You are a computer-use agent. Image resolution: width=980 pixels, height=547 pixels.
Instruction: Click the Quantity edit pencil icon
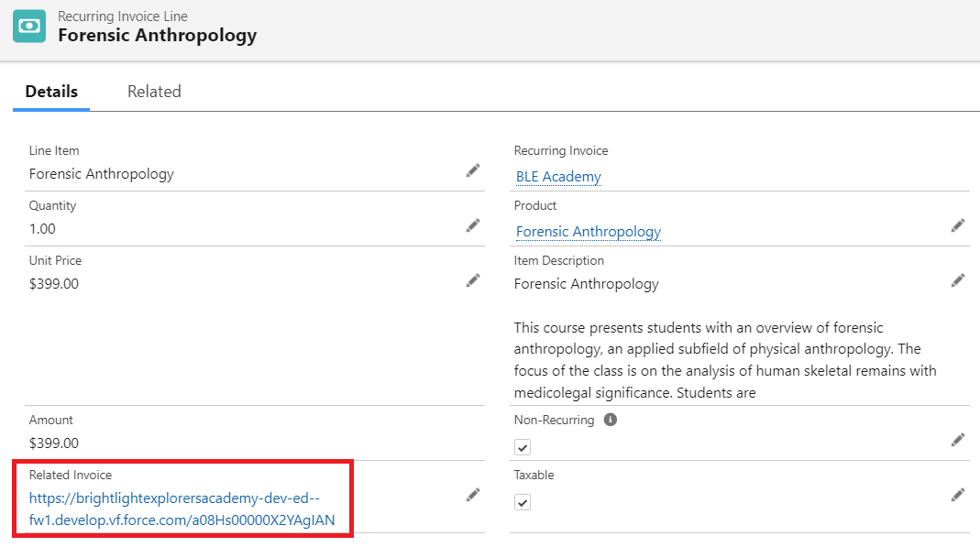click(473, 225)
